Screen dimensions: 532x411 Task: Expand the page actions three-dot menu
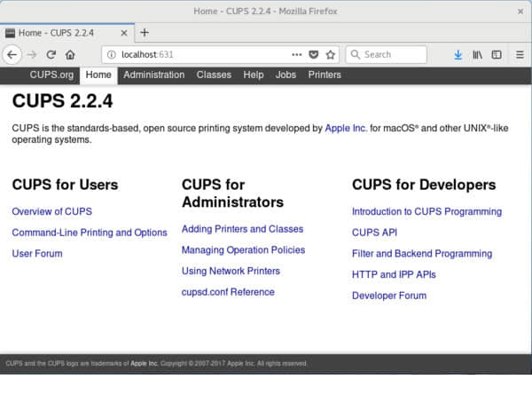[x=297, y=54]
